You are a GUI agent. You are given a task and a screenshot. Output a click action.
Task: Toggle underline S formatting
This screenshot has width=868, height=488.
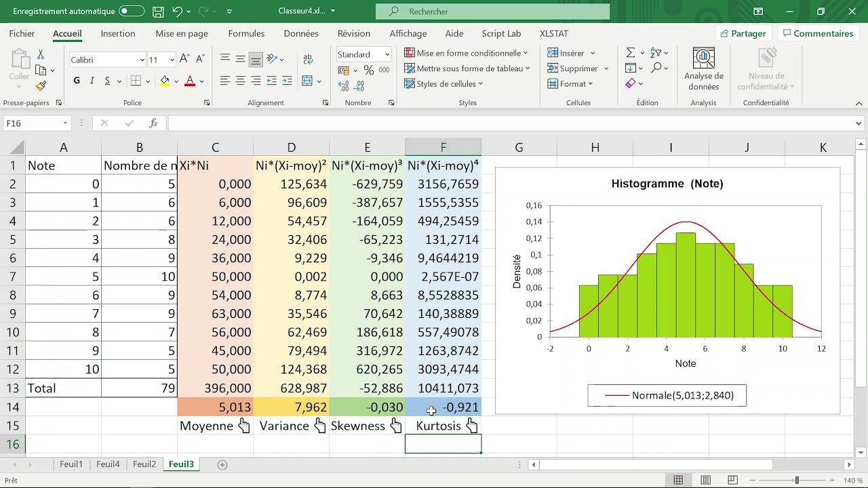coord(107,81)
